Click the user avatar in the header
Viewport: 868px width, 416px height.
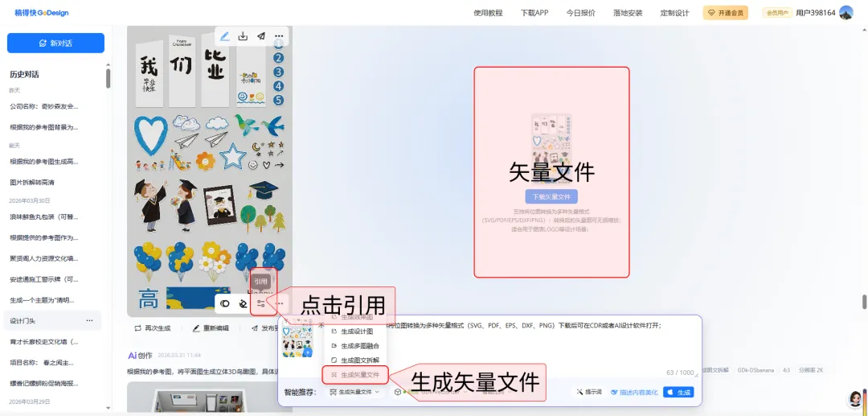pos(845,13)
